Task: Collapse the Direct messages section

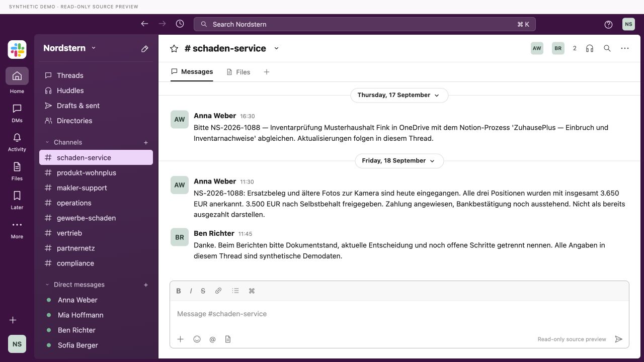Action: click(47, 285)
